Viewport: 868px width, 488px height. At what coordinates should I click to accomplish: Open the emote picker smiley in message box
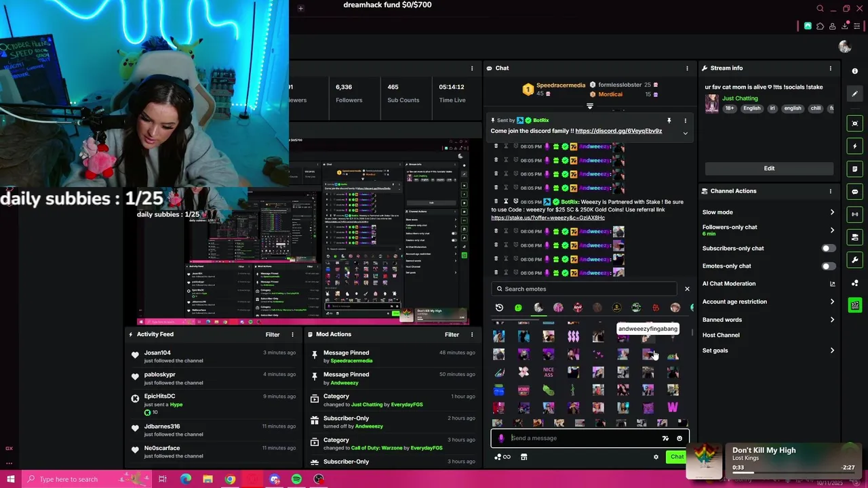tap(679, 439)
